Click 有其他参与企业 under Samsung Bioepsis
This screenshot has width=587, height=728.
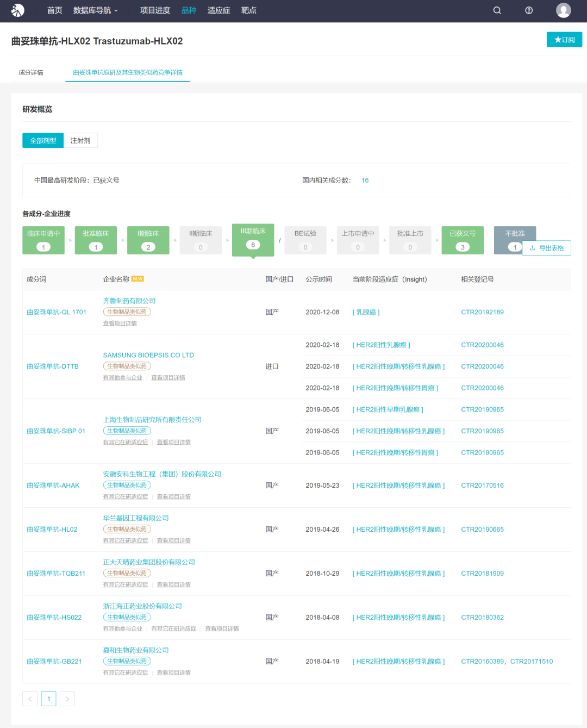123,378
